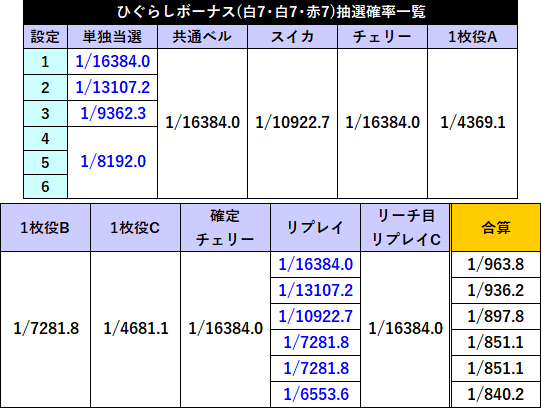Click the スイカ probability 1/10922.7
541x408 pixels.
(292, 123)
